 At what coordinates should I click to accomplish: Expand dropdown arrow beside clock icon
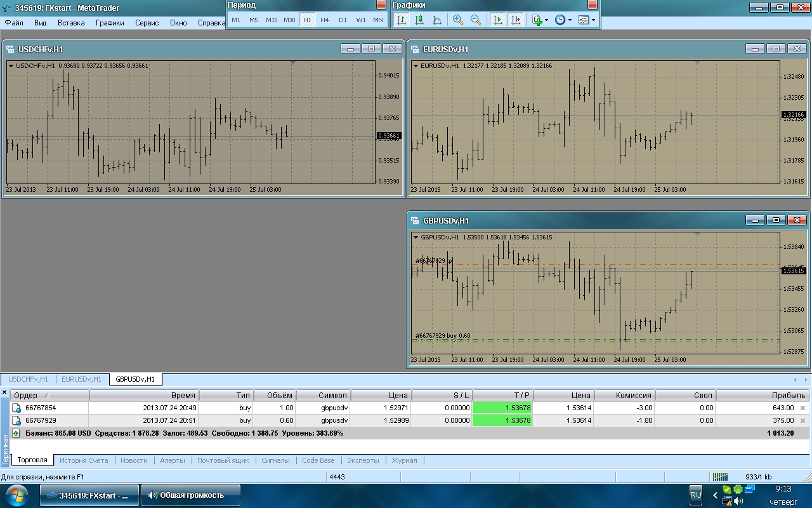point(570,20)
